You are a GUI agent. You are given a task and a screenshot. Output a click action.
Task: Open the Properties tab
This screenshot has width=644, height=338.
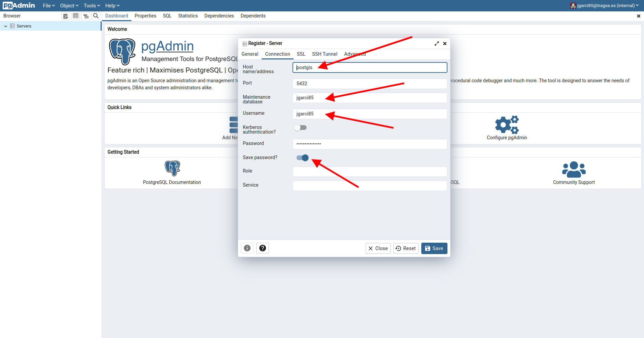[x=145, y=16]
